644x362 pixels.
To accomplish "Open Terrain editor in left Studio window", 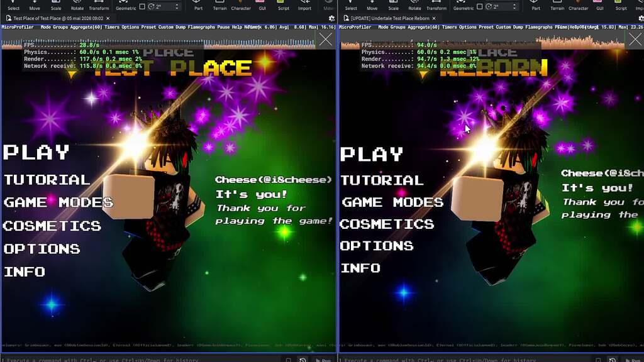I will pyautogui.click(x=219, y=5).
